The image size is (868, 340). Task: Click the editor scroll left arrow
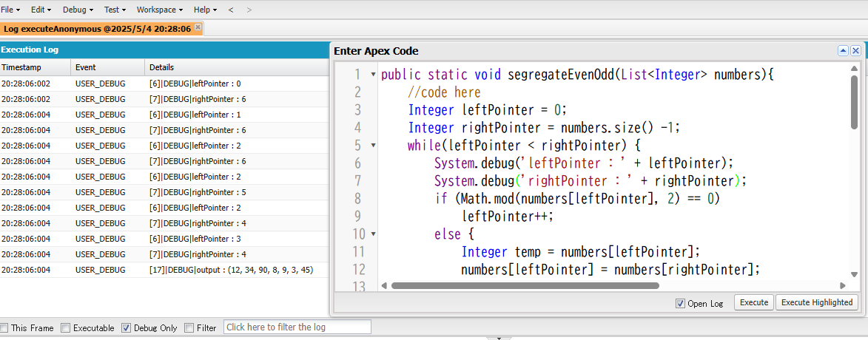point(384,286)
